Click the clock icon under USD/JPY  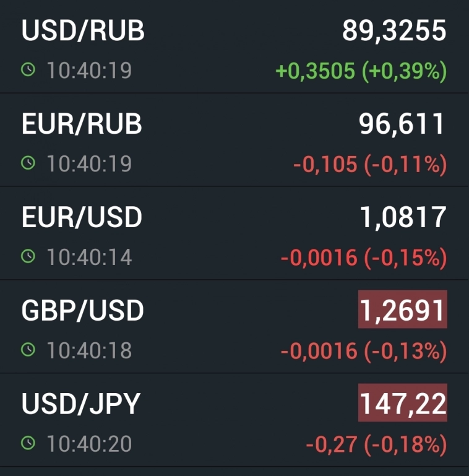[x=28, y=443]
